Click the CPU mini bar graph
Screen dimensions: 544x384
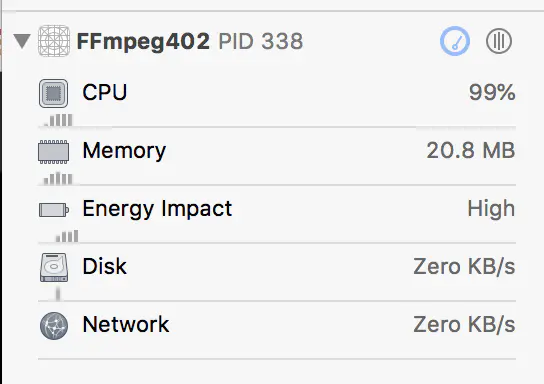[x=58, y=120]
